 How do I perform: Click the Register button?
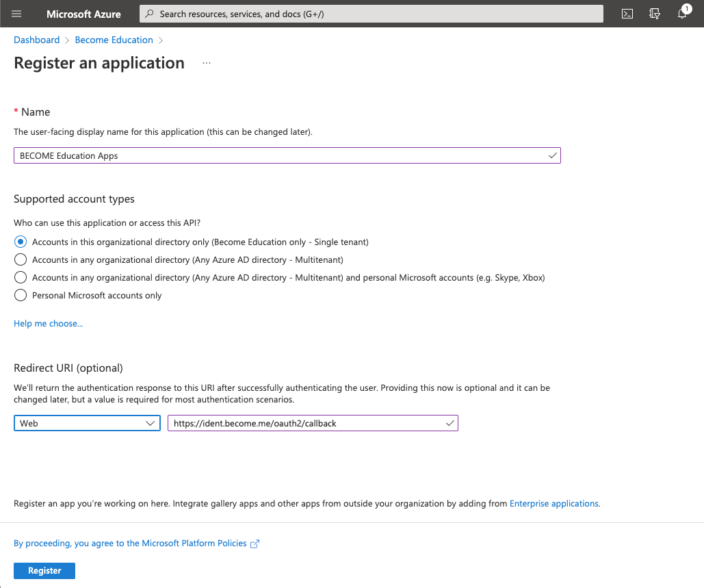44,570
